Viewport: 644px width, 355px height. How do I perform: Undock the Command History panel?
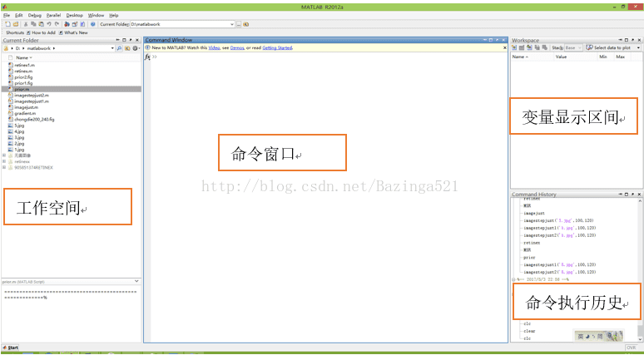coord(632,194)
